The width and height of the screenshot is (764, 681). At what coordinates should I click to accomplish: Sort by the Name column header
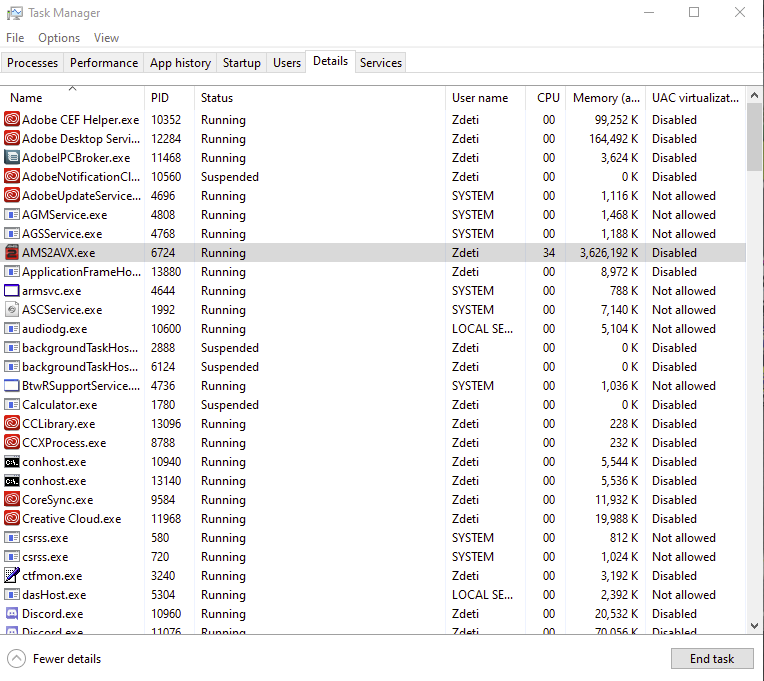[x=72, y=97]
